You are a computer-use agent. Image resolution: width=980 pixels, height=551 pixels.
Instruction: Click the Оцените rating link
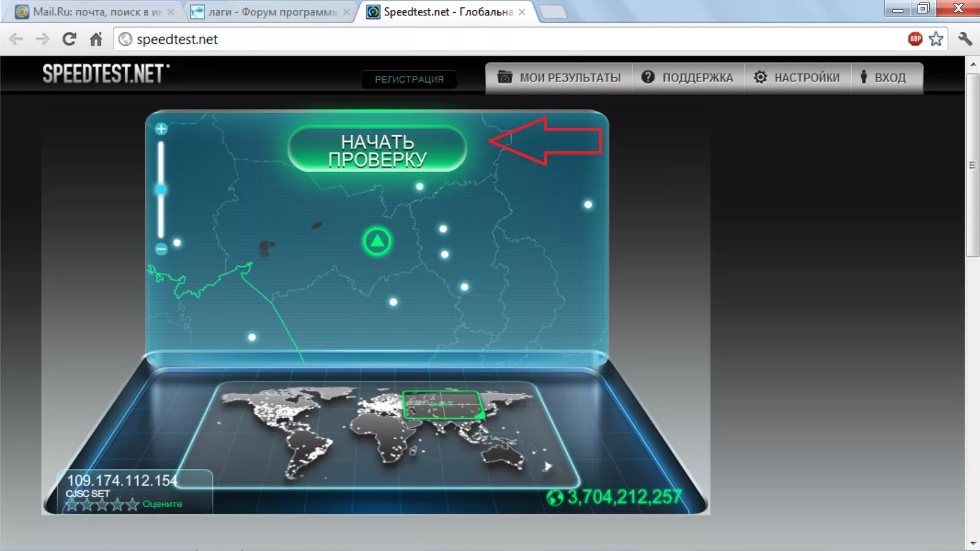[x=162, y=504]
